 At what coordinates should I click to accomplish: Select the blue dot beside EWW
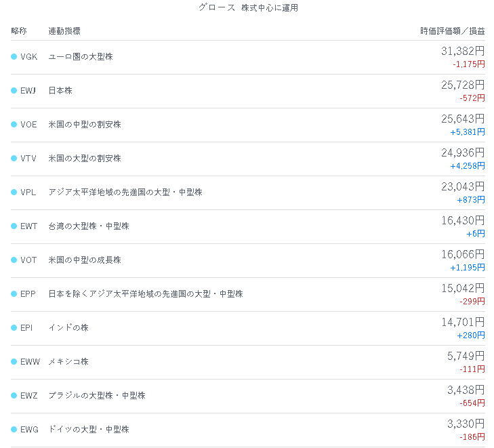pos(14,362)
